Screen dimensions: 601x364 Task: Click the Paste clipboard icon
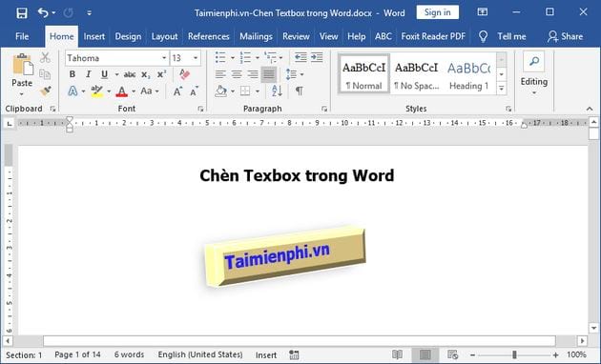tap(22, 65)
